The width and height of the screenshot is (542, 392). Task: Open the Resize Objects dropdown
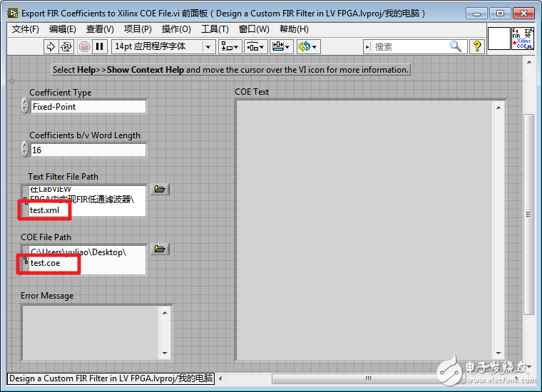pyautogui.click(x=282, y=46)
